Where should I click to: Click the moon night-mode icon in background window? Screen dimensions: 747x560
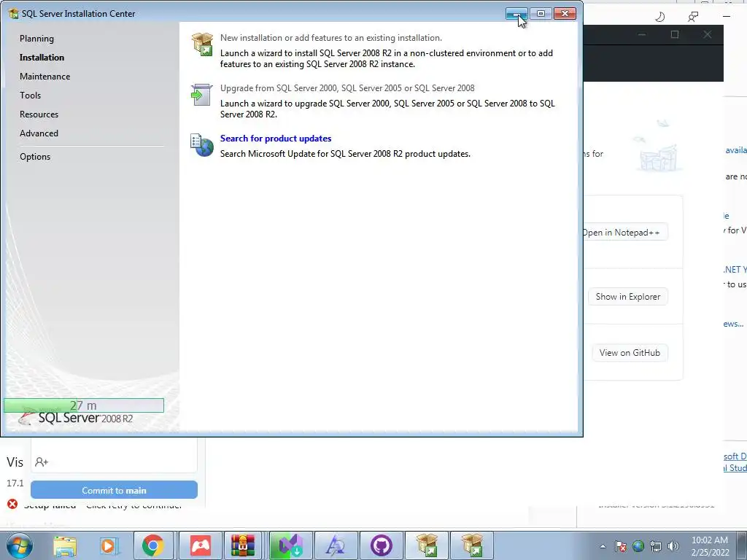659,17
